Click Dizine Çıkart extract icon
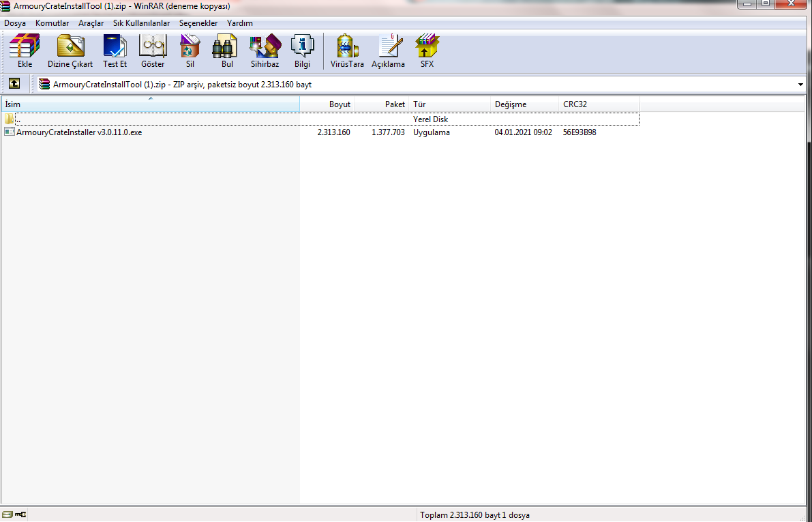This screenshot has width=812, height=522. click(70, 50)
